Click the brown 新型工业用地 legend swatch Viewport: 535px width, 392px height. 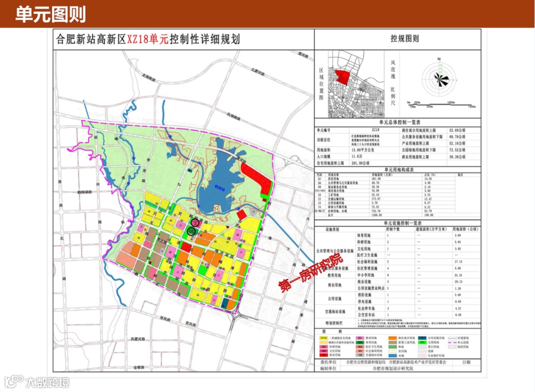click(392, 342)
